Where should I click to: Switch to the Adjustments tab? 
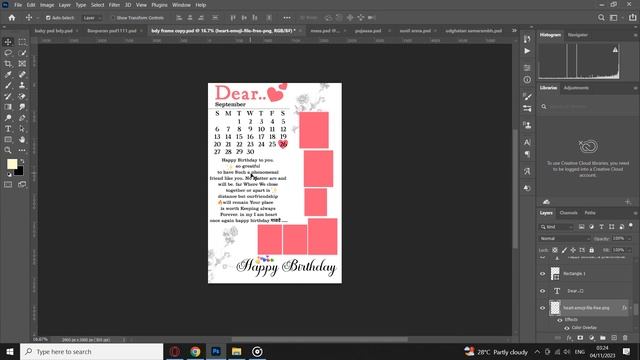pos(576,88)
